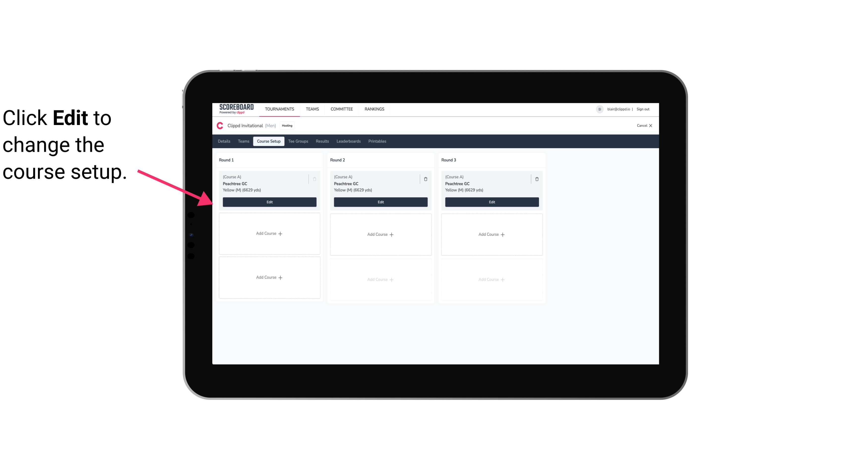
Task: Click Edit button for Round 1 course
Action: (x=269, y=201)
